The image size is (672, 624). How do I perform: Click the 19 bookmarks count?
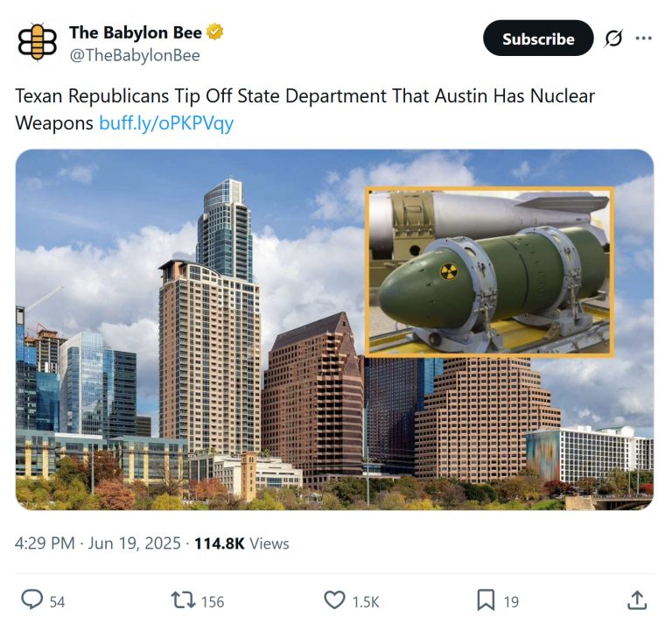tap(511, 602)
